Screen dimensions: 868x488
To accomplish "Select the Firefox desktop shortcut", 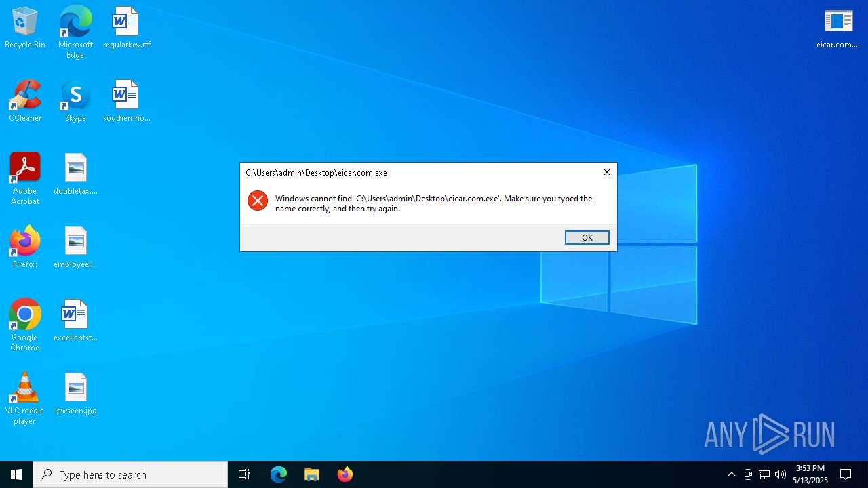I will [25, 248].
